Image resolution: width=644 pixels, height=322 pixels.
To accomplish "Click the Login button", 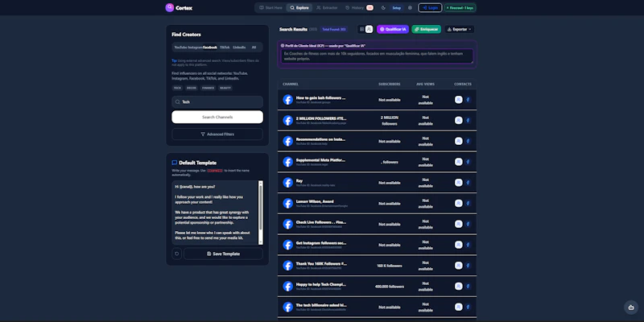I will 430,8.
